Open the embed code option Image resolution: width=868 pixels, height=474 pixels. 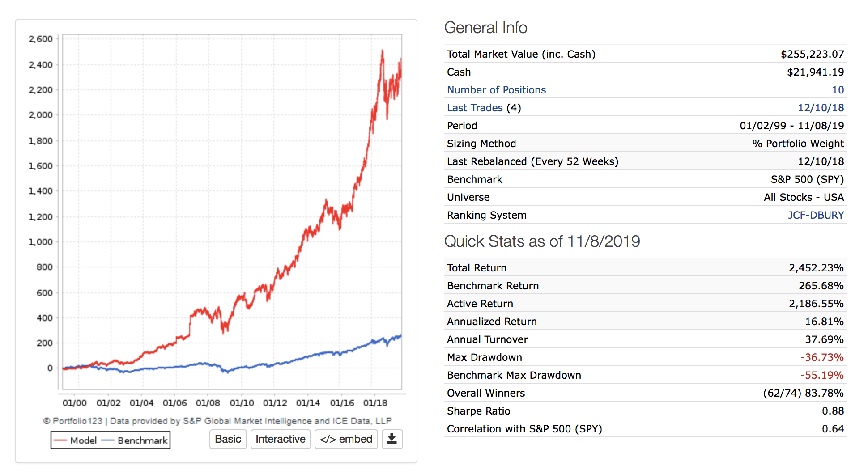coord(346,439)
